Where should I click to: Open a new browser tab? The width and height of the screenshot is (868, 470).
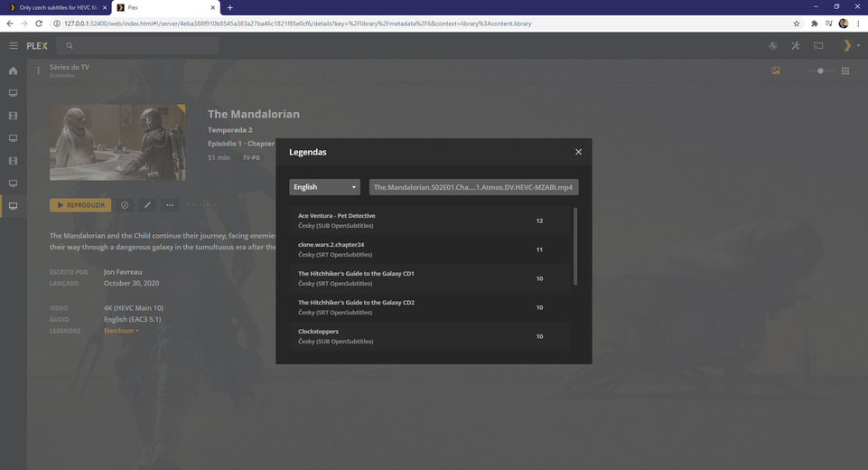coord(229,8)
